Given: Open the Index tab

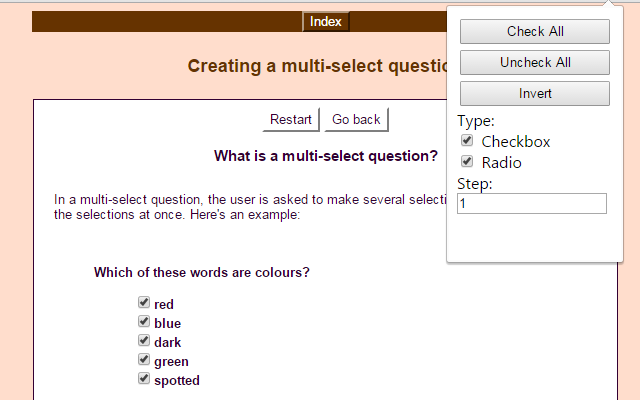Looking at the screenshot, I should tap(326, 22).
